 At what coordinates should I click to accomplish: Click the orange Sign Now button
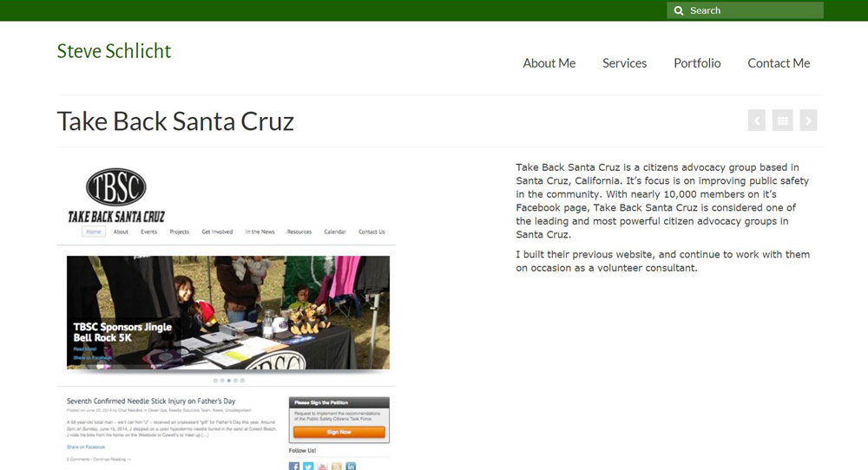tap(339, 432)
